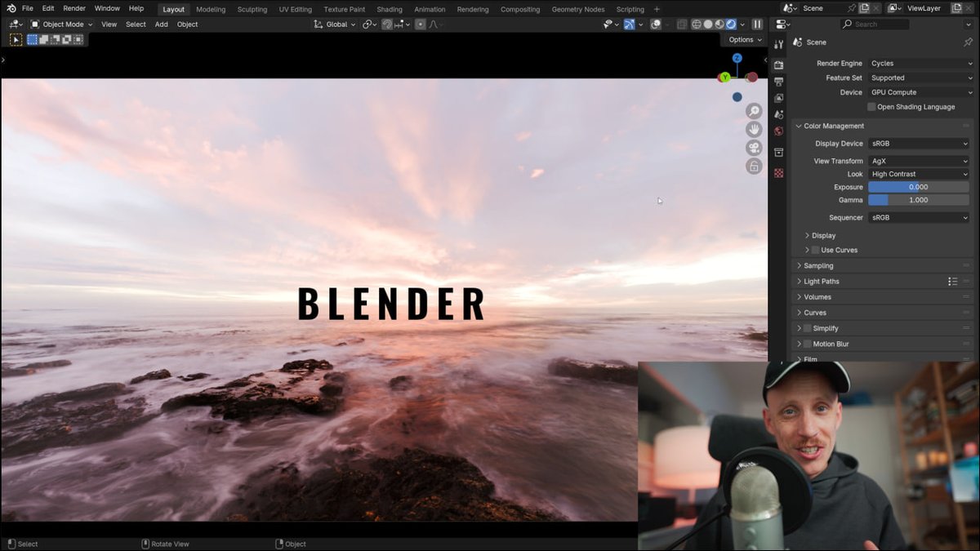The height and width of the screenshot is (551, 980).
Task: Open the Collection properties tab icon
Action: point(778,153)
